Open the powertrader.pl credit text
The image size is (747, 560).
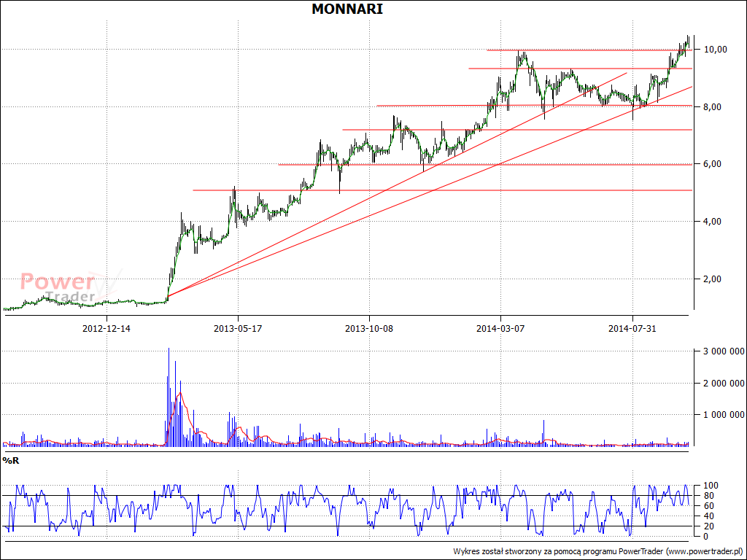tap(598, 551)
